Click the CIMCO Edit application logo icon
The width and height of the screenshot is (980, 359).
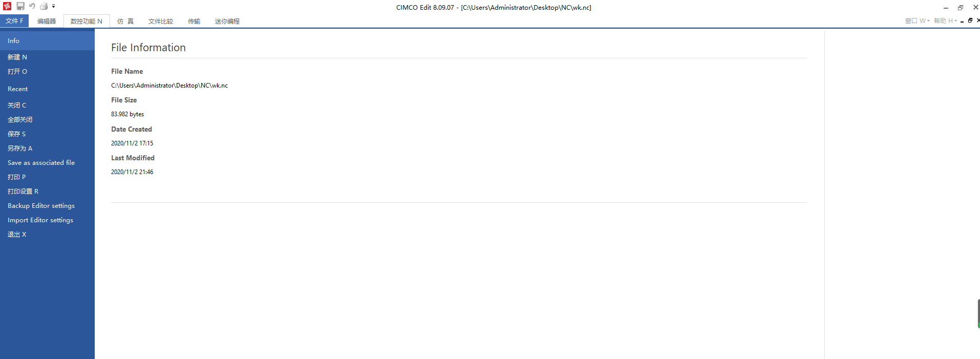(x=7, y=6)
